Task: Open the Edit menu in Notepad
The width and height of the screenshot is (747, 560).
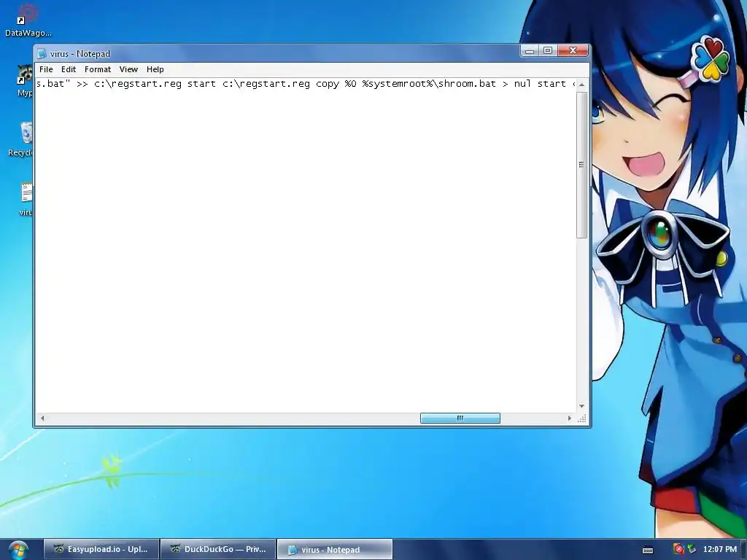Action: pyautogui.click(x=69, y=69)
